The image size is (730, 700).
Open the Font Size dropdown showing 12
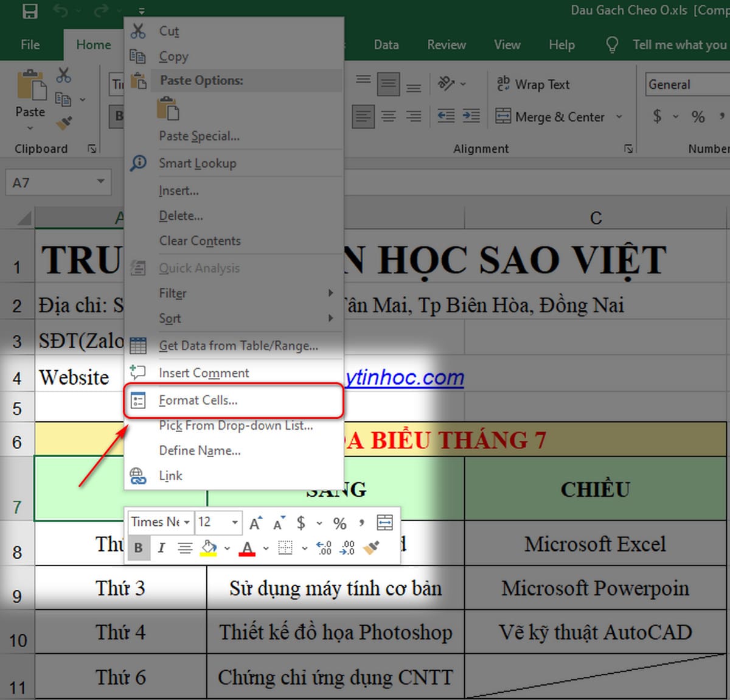coord(234,522)
